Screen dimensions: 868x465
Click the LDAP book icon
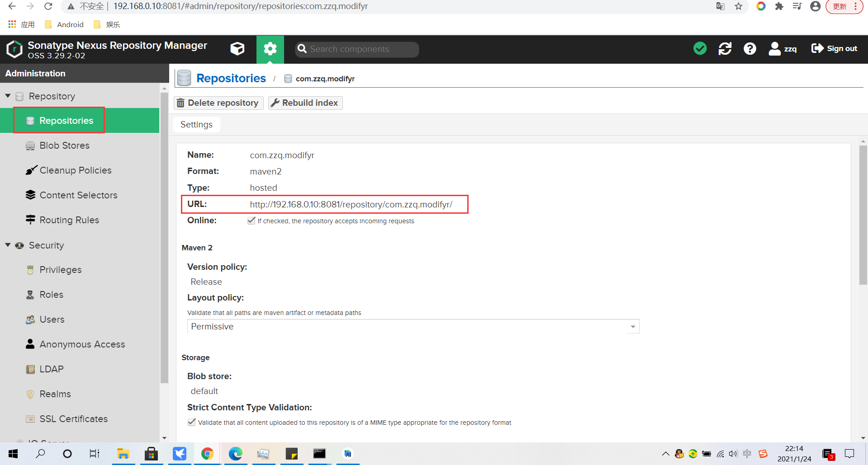click(x=30, y=369)
